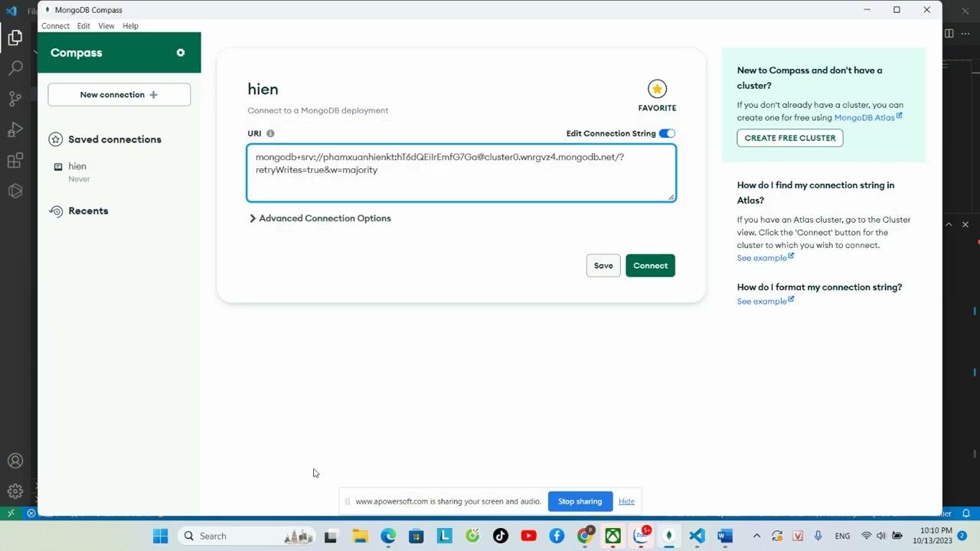The image size is (980, 551).
Task: Click the Recents heading text
Action: tap(88, 211)
